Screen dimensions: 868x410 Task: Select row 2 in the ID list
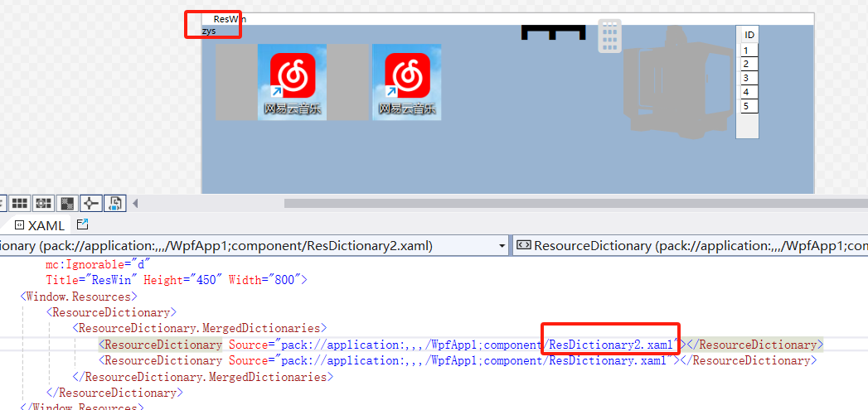point(749,64)
